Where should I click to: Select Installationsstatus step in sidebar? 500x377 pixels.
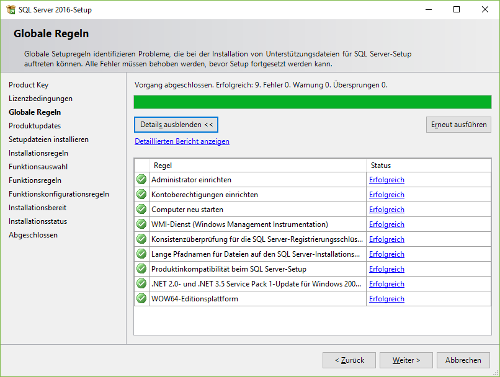[38, 221]
